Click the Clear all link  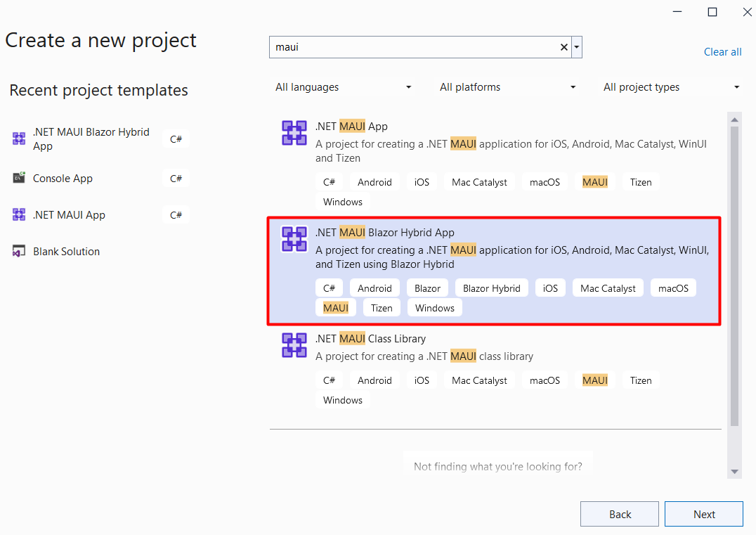click(x=722, y=51)
